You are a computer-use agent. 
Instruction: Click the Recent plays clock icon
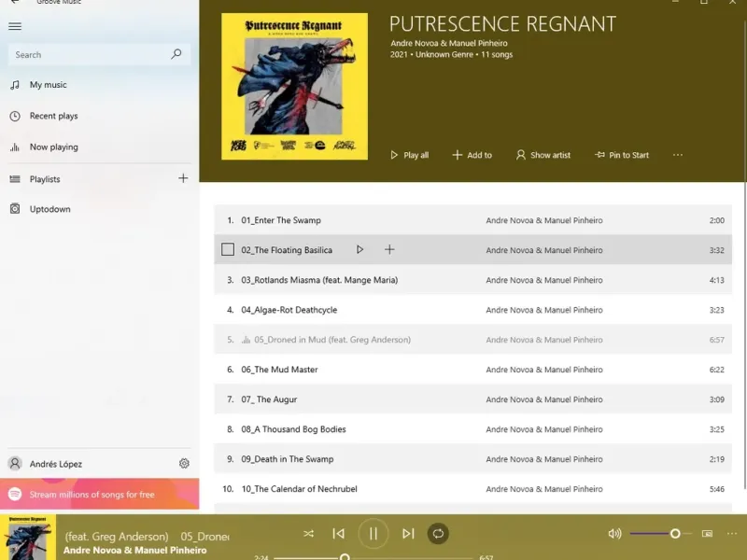coord(15,116)
